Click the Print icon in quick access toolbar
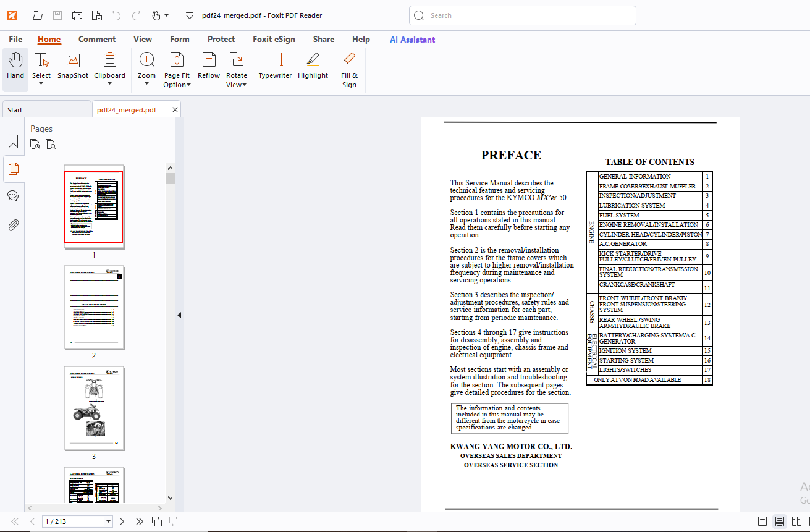This screenshot has width=810, height=532. [77, 15]
